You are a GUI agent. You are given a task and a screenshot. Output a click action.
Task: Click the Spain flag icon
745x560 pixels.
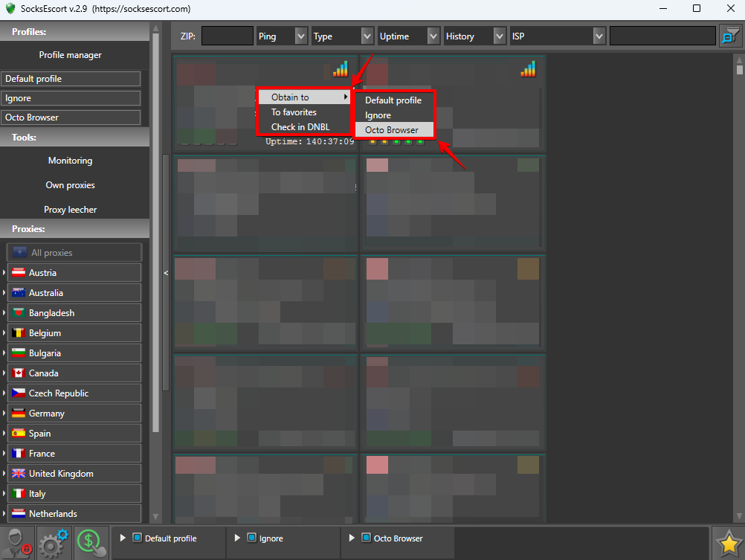[x=19, y=433]
